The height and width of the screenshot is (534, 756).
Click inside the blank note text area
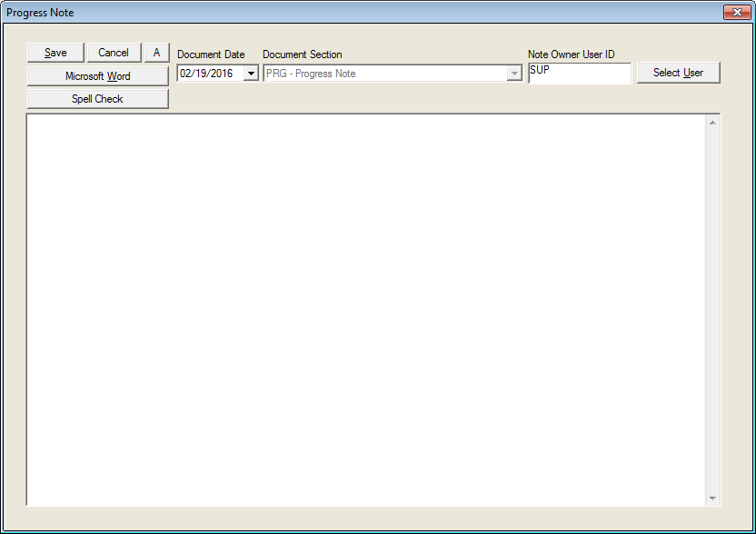[363, 309]
